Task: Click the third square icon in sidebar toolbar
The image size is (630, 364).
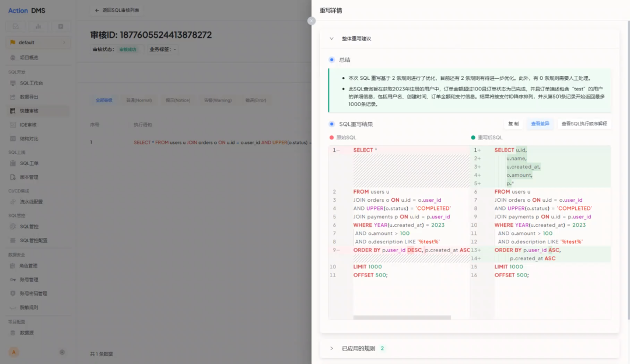Action: coord(61,26)
